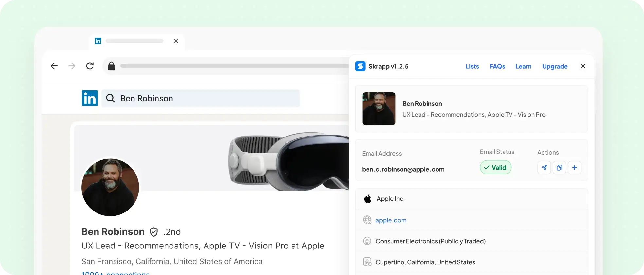Click the globe icon beside apple.com
The width and height of the screenshot is (644, 275).
click(x=367, y=220)
